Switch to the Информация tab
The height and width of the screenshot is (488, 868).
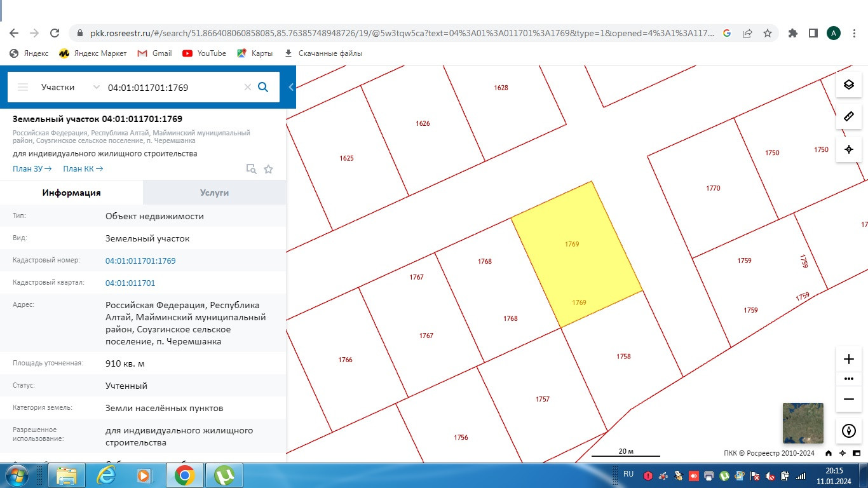point(72,193)
